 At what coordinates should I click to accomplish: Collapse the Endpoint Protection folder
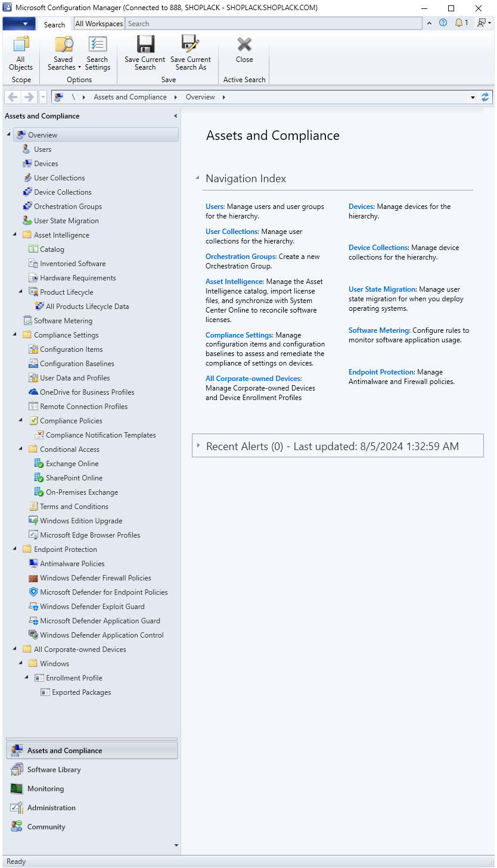(x=15, y=549)
